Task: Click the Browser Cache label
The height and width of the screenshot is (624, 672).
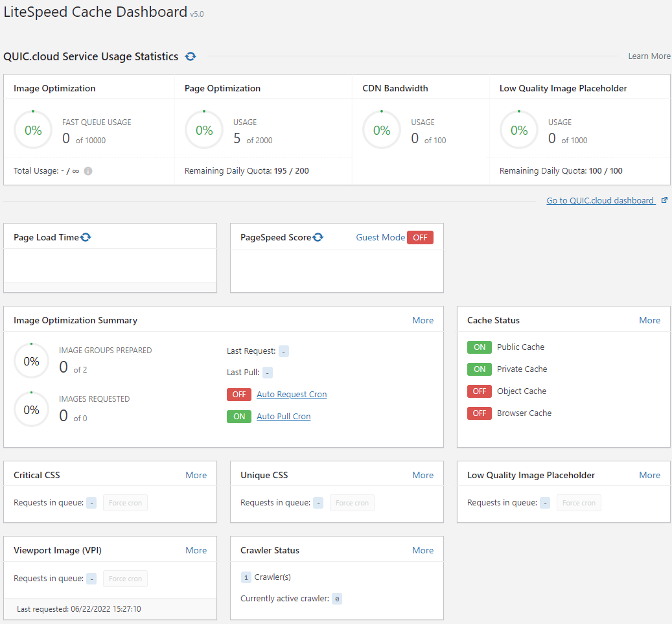Action: (x=524, y=413)
